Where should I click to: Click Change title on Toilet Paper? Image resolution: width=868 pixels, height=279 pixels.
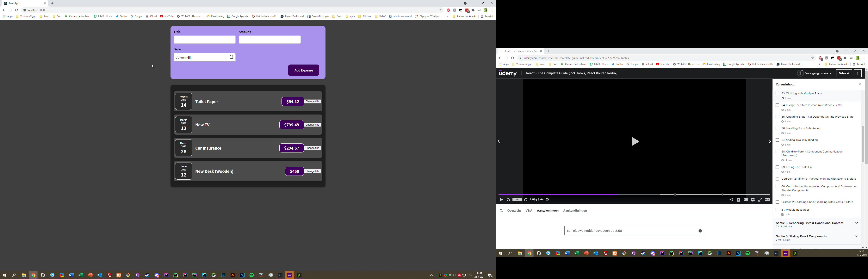[x=312, y=101]
